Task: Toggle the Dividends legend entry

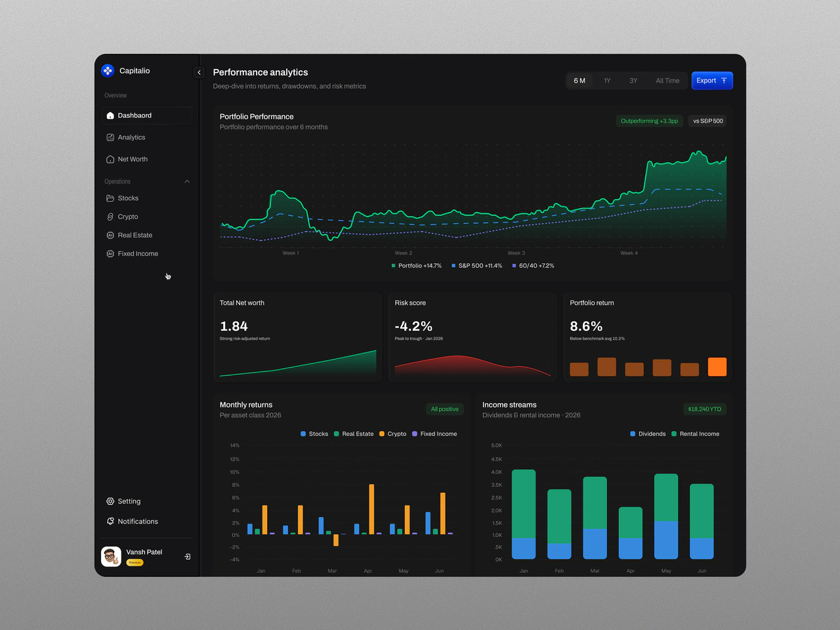Action: tap(648, 434)
